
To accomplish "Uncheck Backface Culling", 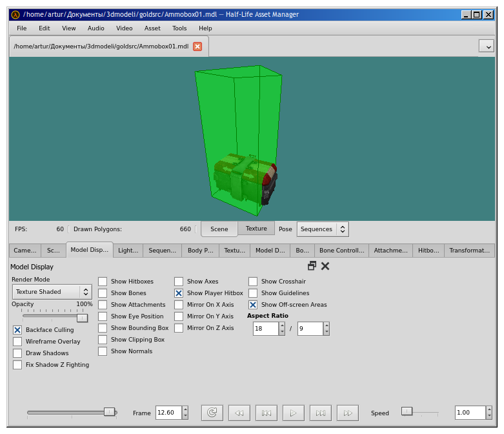I will tap(17, 330).
